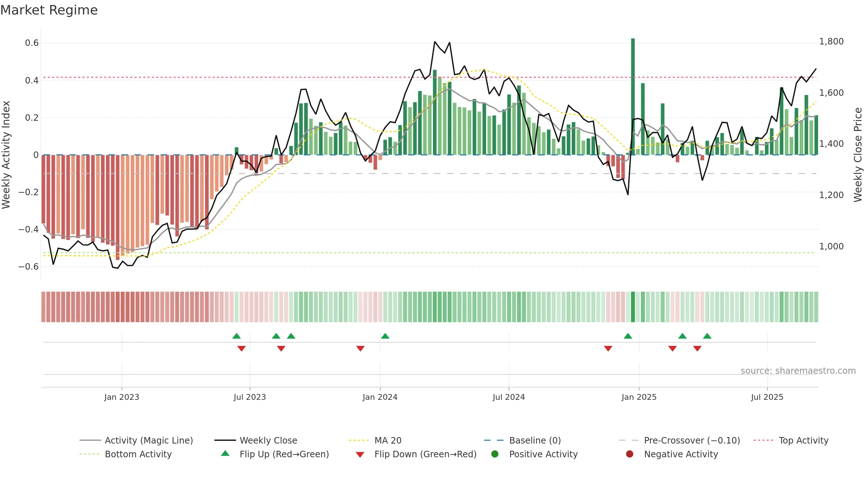Click the last red flip-down triangle in 2025

[x=697, y=348]
